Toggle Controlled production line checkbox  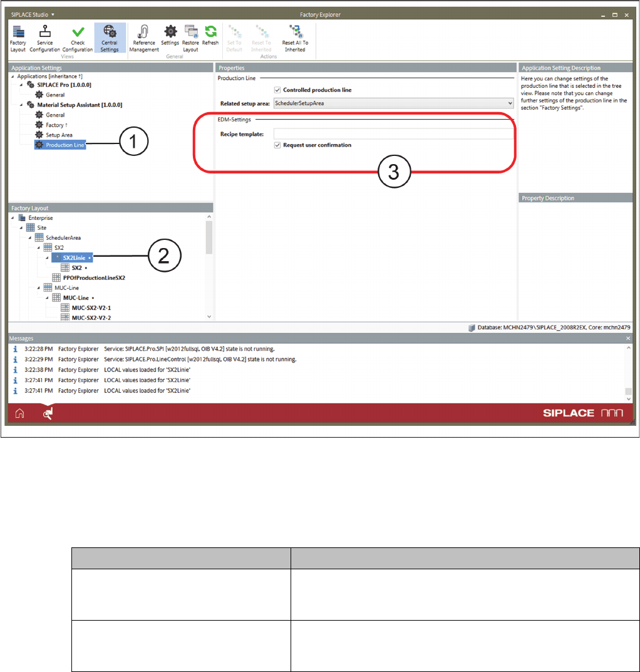pyautogui.click(x=277, y=90)
